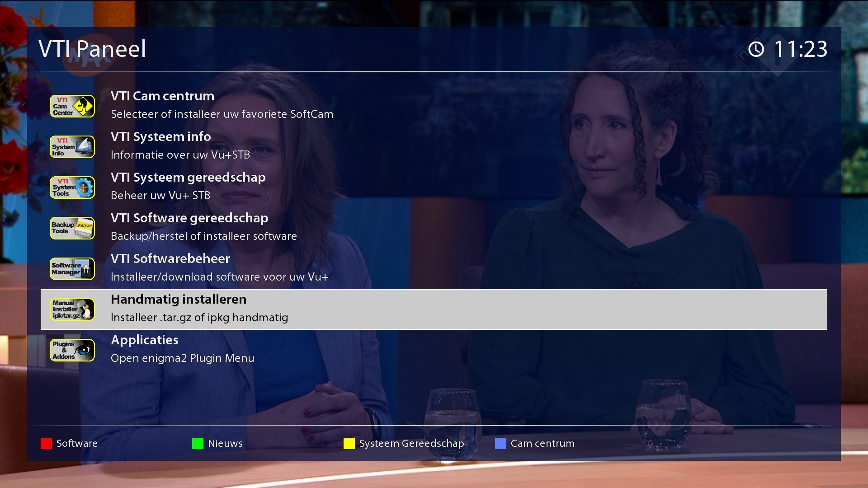Image resolution: width=868 pixels, height=488 pixels.
Task: Click the VTI System Info icon
Action: click(x=72, y=147)
